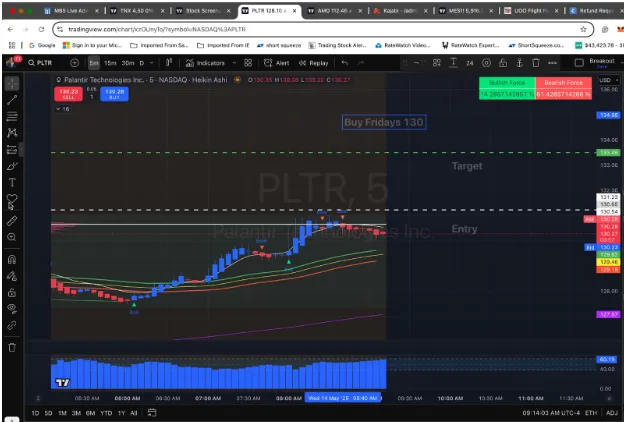624x422 pixels.
Task: Open the Indicators dialog
Action: click(x=205, y=63)
